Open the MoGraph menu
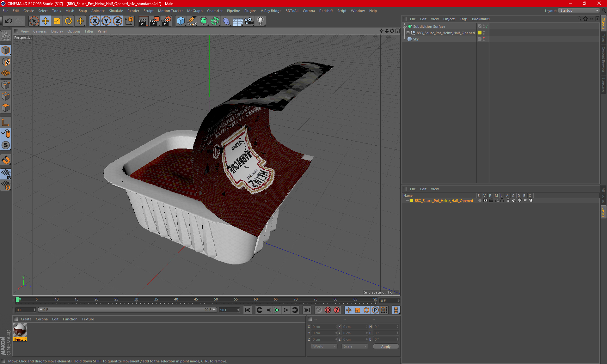Viewport: 607px width, 364px height. [x=195, y=11]
